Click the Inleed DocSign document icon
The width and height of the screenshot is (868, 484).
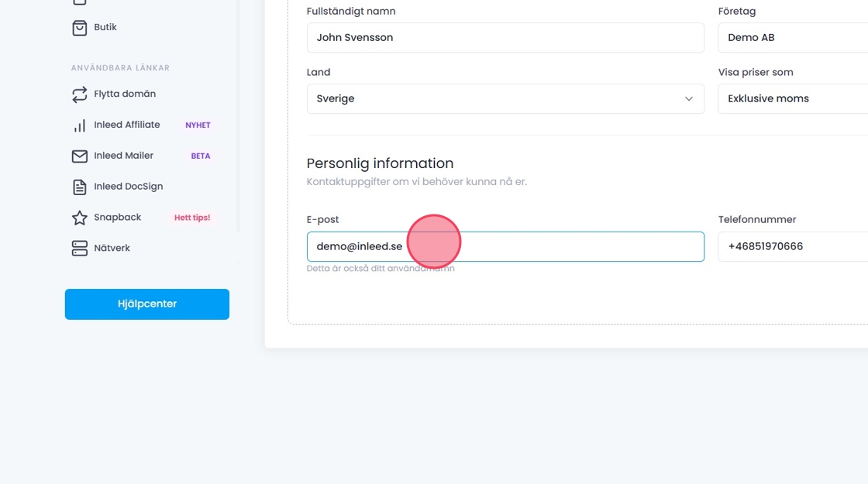(79, 187)
